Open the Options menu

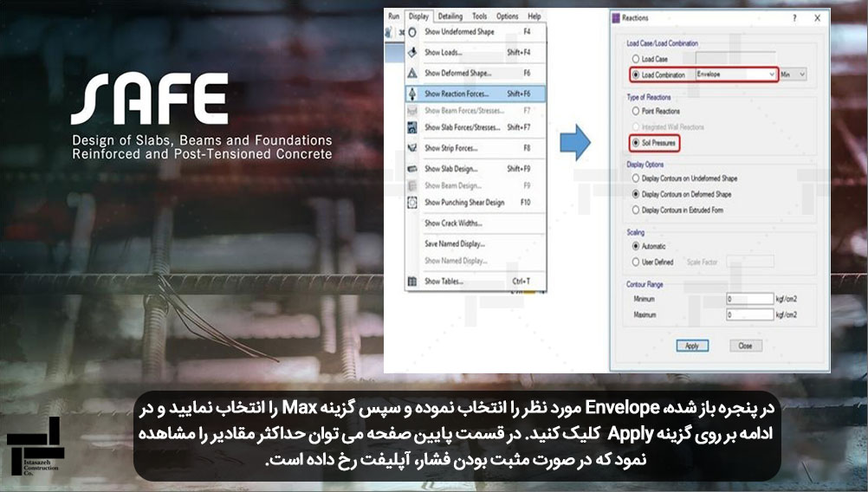507,16
